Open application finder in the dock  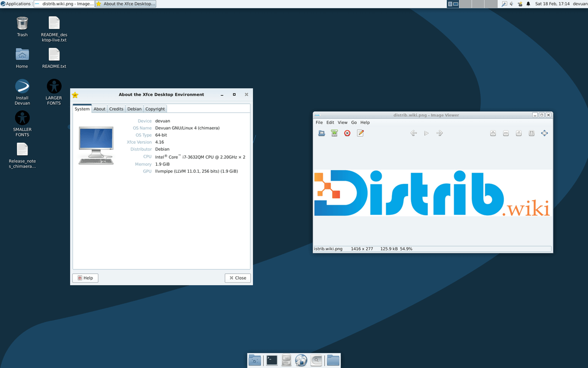[316, 360]
